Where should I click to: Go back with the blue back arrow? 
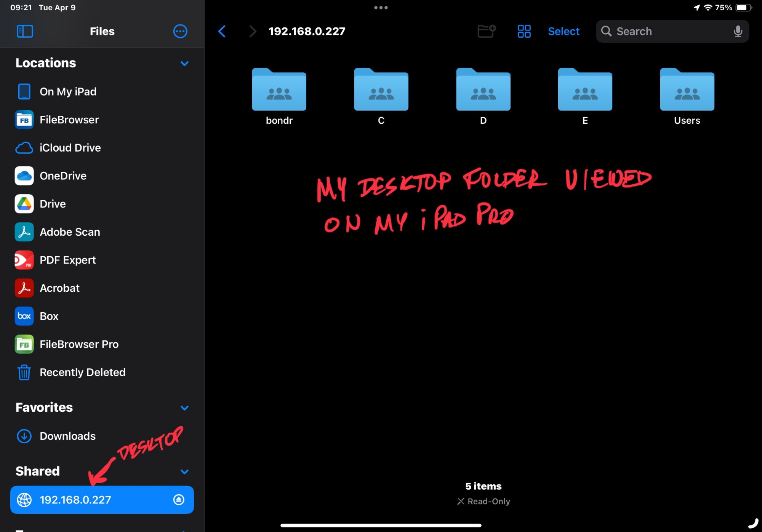point(222,31)
